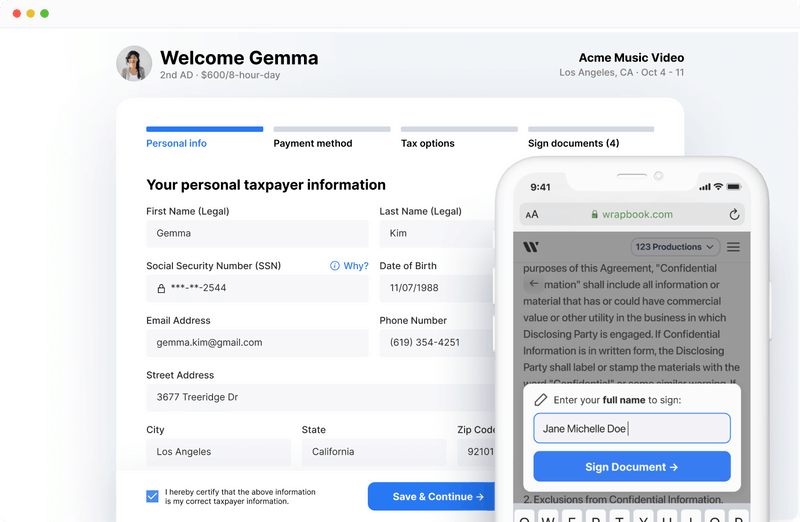Click the Personal info progress bar
Image resolution: width=800 pixels, height=522 pixels.
(205, 129)
